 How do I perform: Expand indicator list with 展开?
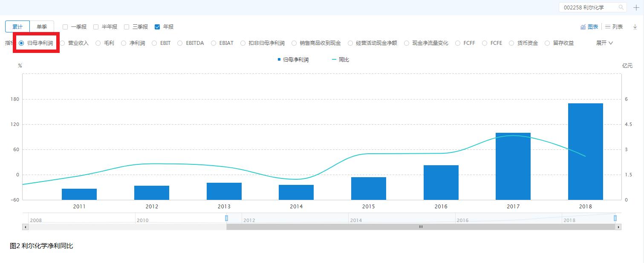[x=604, y=43]
